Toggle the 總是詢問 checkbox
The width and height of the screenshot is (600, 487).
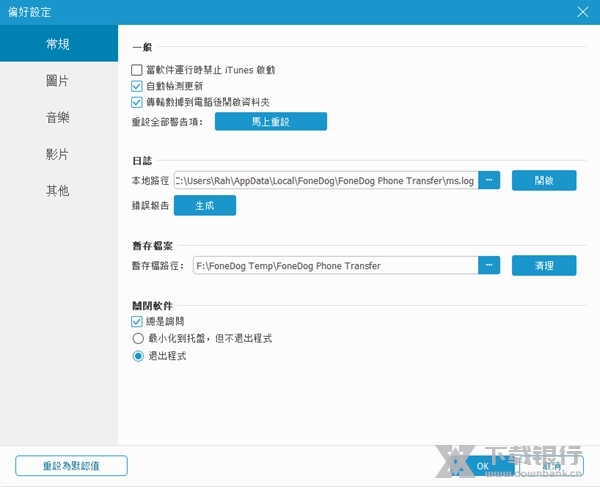pos(137,321)
